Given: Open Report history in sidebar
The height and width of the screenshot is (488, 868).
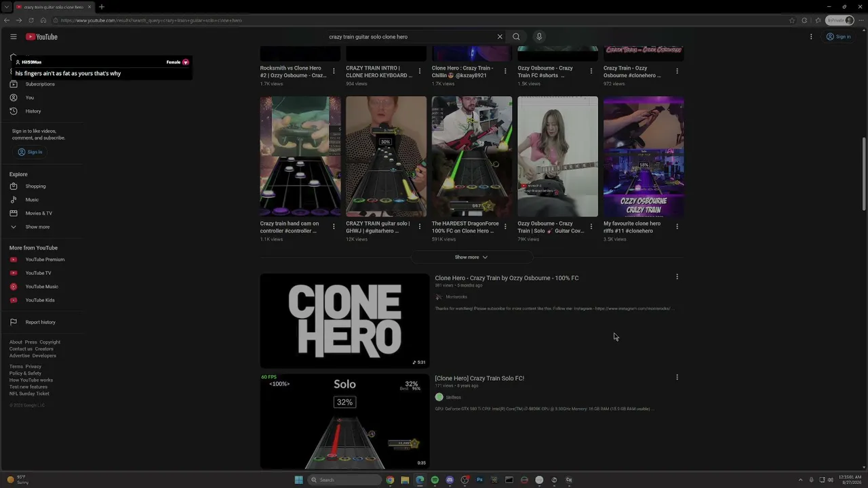Looking at the screenshot, I should point(41,322).
